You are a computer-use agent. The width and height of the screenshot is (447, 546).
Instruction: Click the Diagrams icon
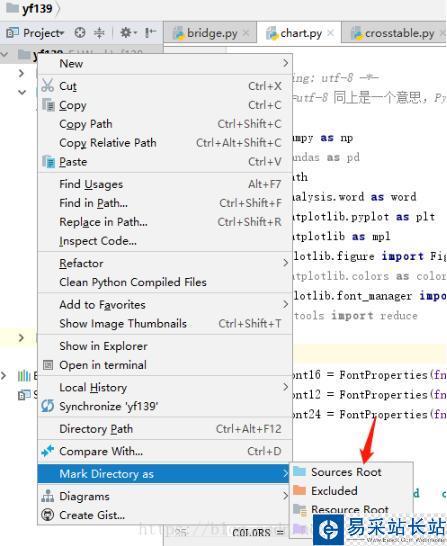[47, 496]
